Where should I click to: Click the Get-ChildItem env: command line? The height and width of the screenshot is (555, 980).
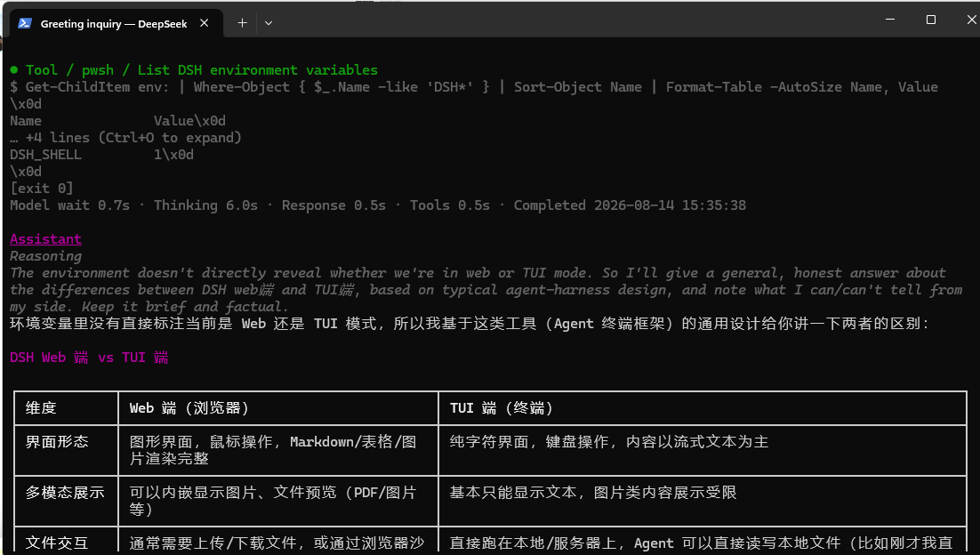(x=474, y=87)
